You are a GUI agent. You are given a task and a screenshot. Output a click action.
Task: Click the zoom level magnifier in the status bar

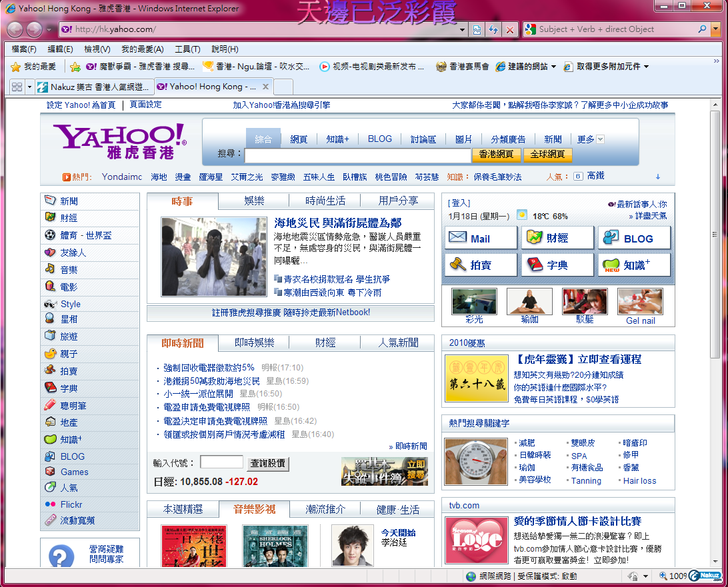coord(663,576)
